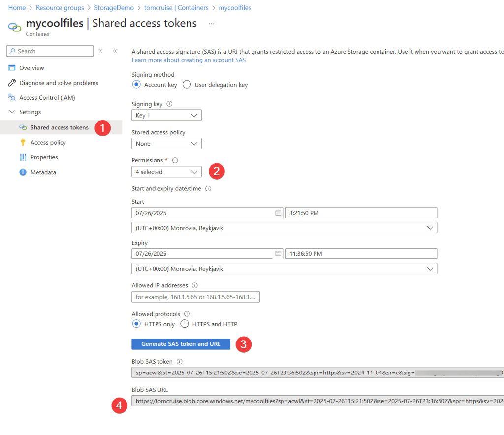Click the Start date calendar icon
Image resolution: width=504 pixels, height=435 pixels.
pyautogui.click(x=278, y=213)
